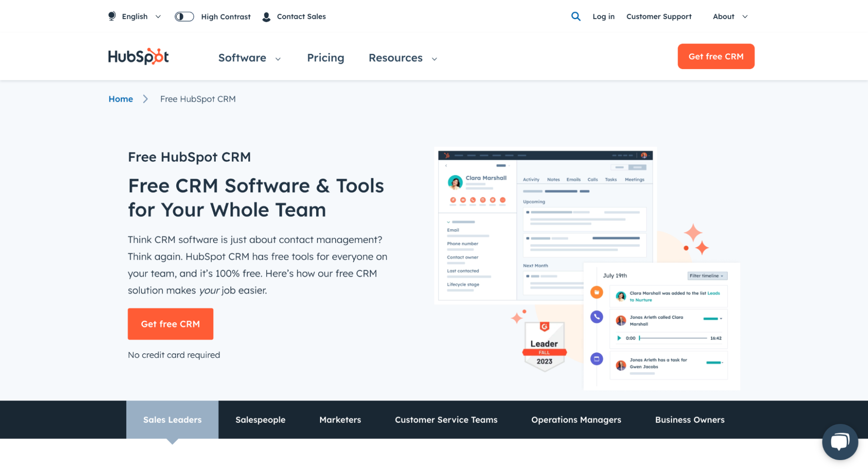Image resolution: width=868 pixels, height=470 pixels.
Task: Click the play icon in call recording
Action: point(619,338)
